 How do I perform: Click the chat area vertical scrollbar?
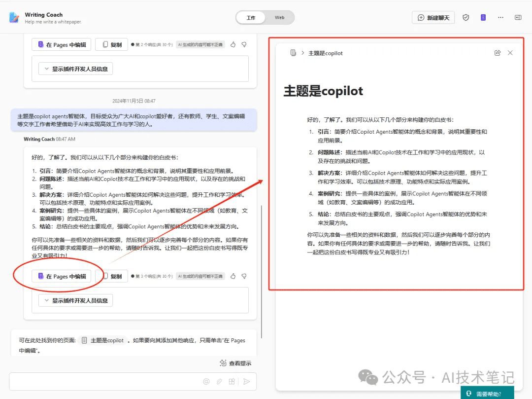coord(262,272)
